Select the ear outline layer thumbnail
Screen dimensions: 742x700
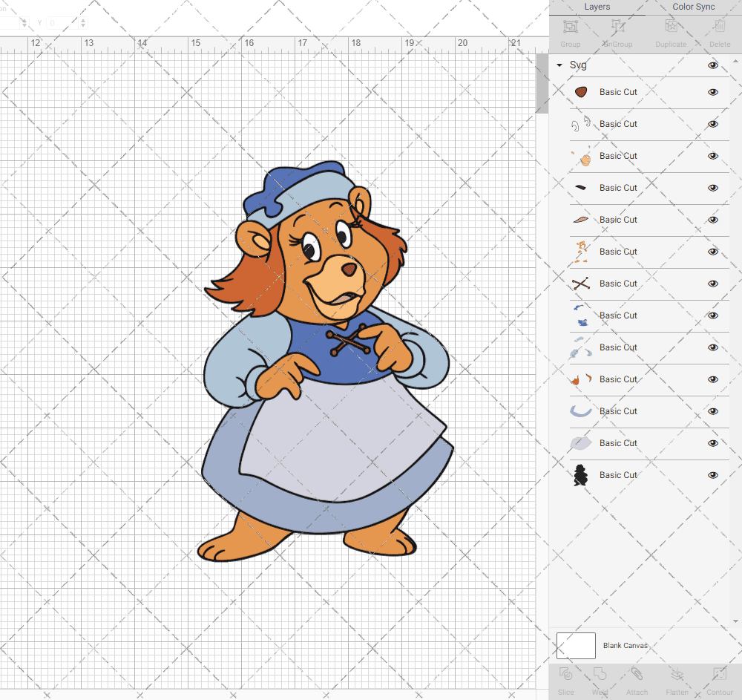(581, 123)
